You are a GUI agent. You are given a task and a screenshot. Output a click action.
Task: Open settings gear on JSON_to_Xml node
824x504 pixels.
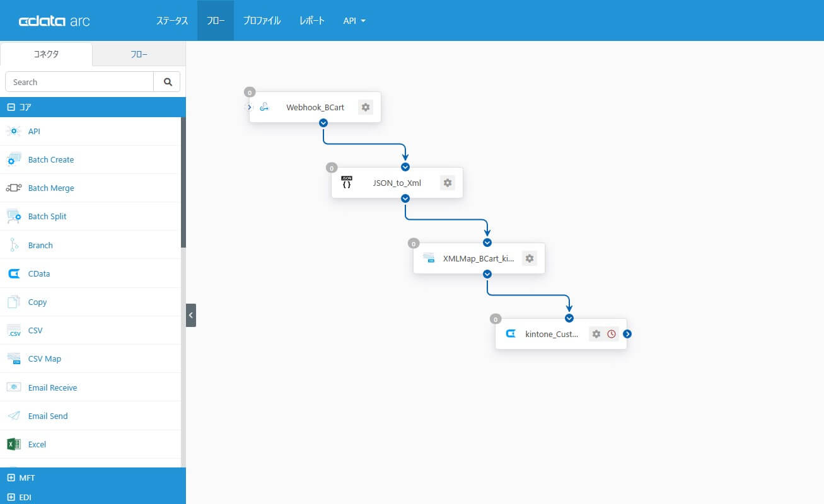pos(448,183)
